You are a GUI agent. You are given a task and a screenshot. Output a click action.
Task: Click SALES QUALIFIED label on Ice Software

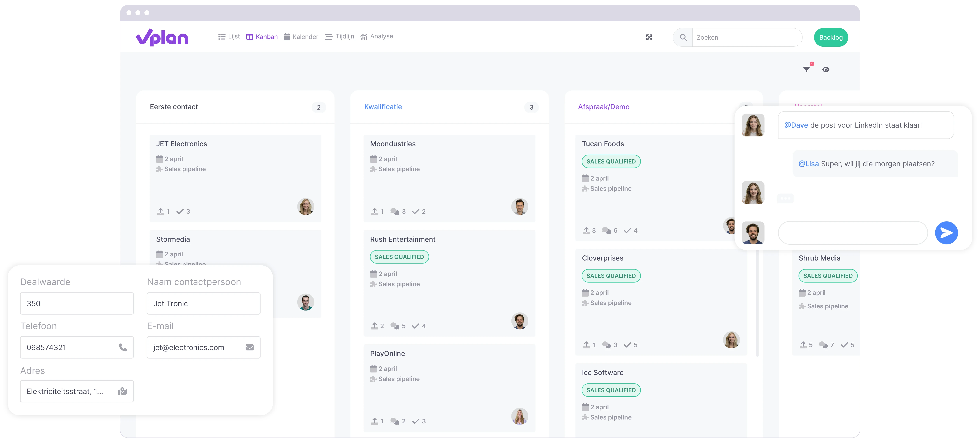[x=611, y=390]
